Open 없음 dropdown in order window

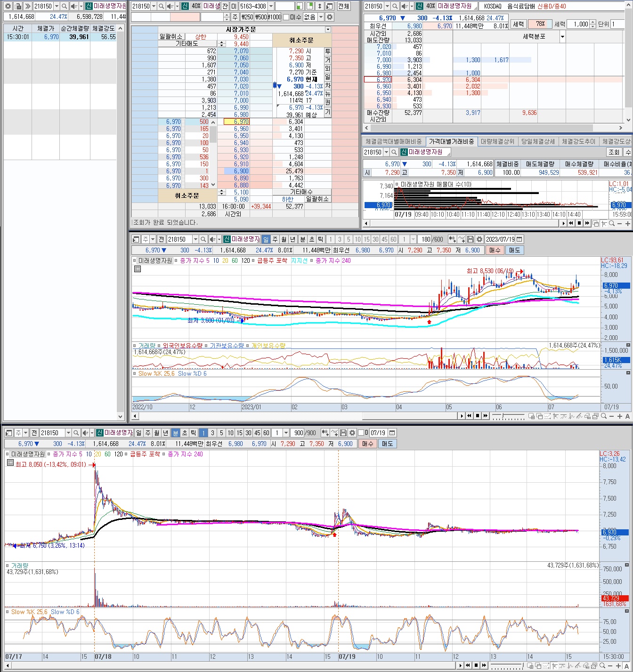pos(321,17)
